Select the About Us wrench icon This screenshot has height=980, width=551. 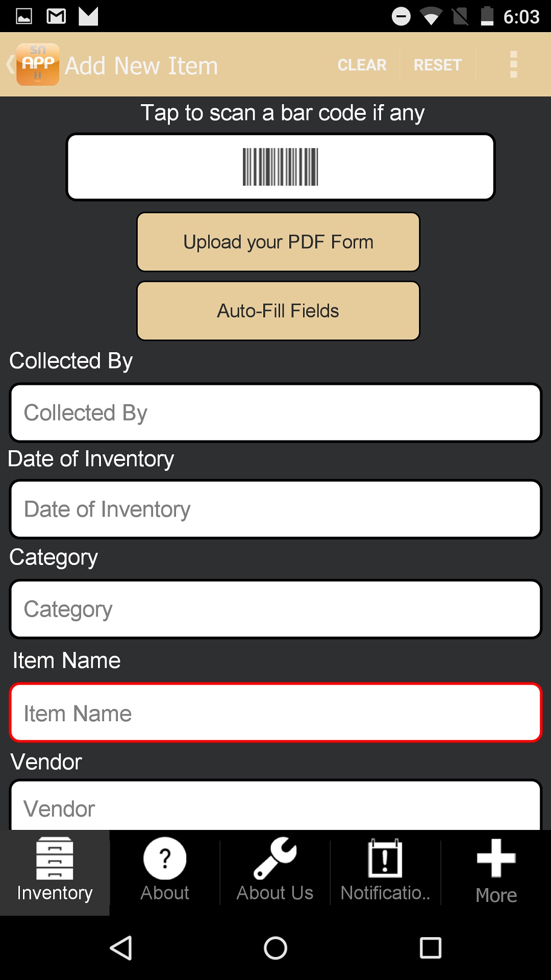(x=275, y=859)
